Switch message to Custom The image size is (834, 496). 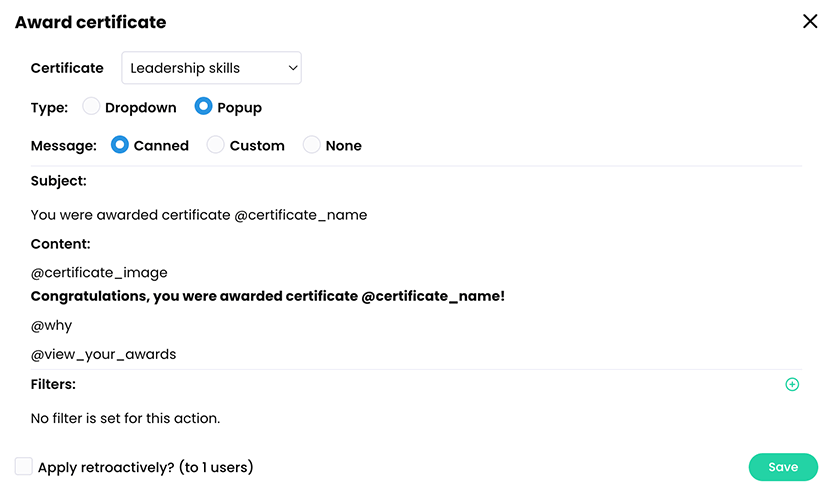point(216,145)
